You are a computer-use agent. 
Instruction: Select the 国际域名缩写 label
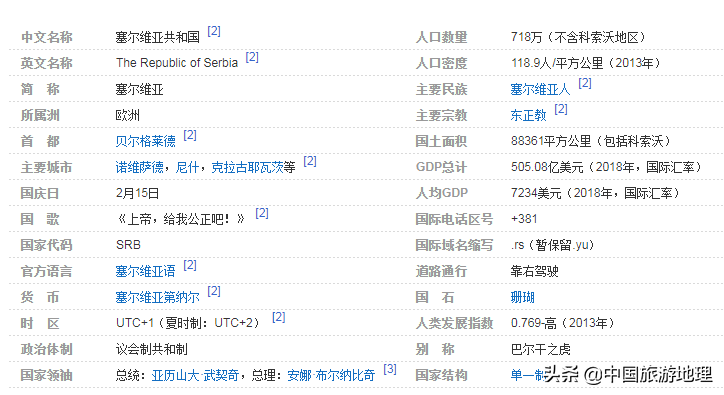tap(454, 245)
